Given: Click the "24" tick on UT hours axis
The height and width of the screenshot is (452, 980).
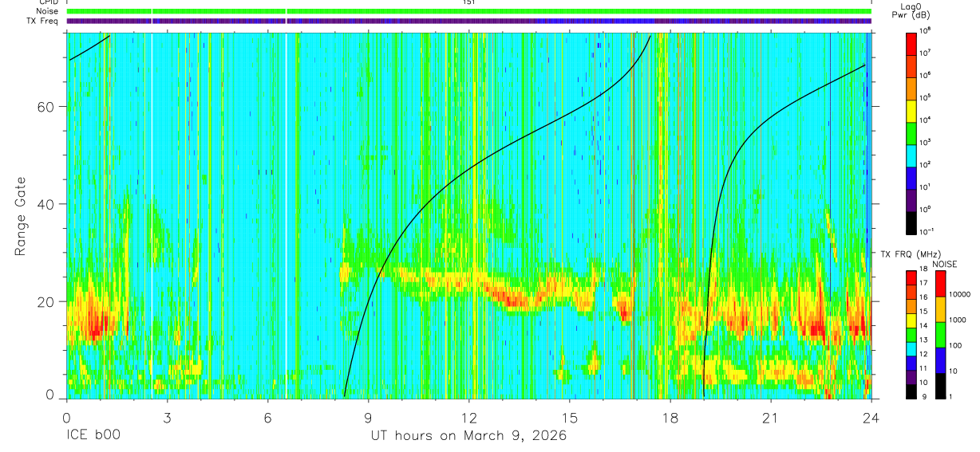Looking at the screenshot, I should click(x=871, y=417).
